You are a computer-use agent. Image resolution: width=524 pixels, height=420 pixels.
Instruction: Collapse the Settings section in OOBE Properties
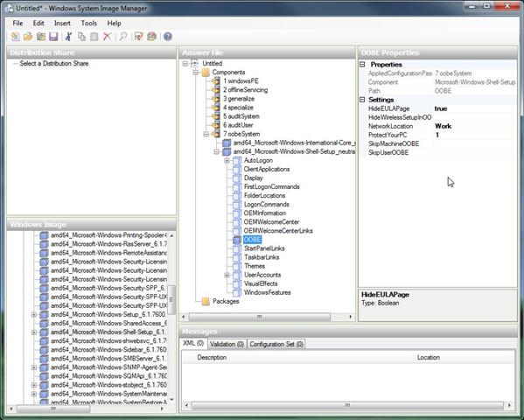point(362,100)
